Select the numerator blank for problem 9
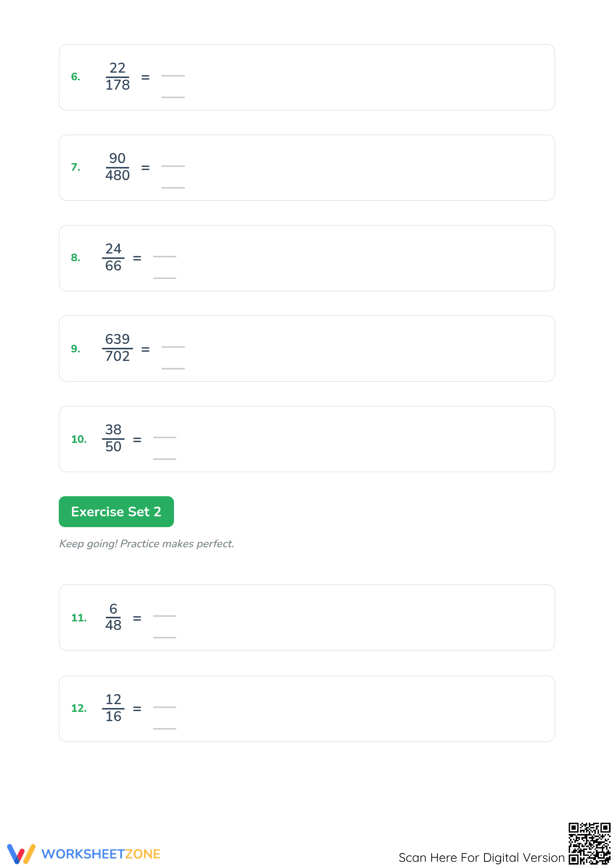The height and width of the screenshot is (868, 614). (173, 342)
